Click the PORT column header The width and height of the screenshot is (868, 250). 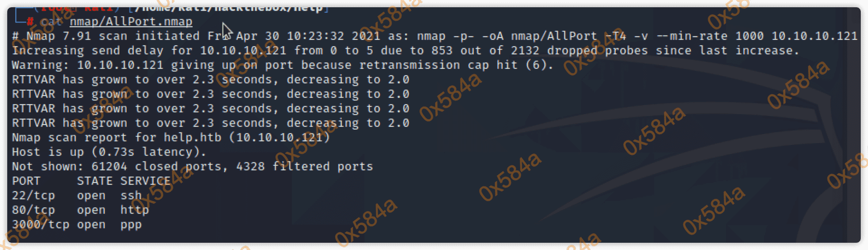(x=26, y=181)
